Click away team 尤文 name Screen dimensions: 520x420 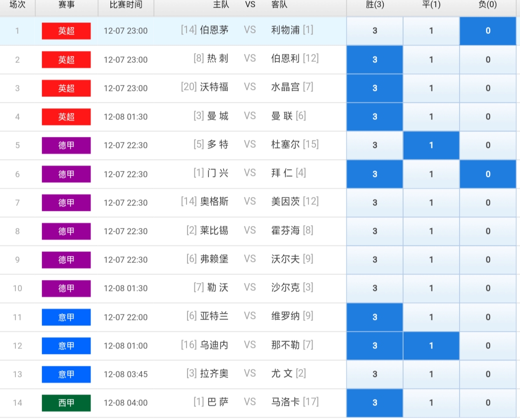tap(282, 373)
